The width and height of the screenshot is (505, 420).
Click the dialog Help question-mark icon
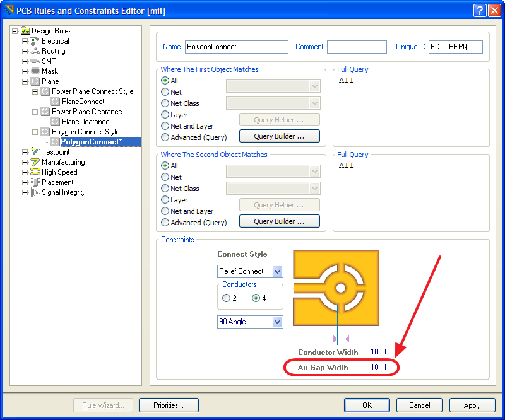point(479,11)
